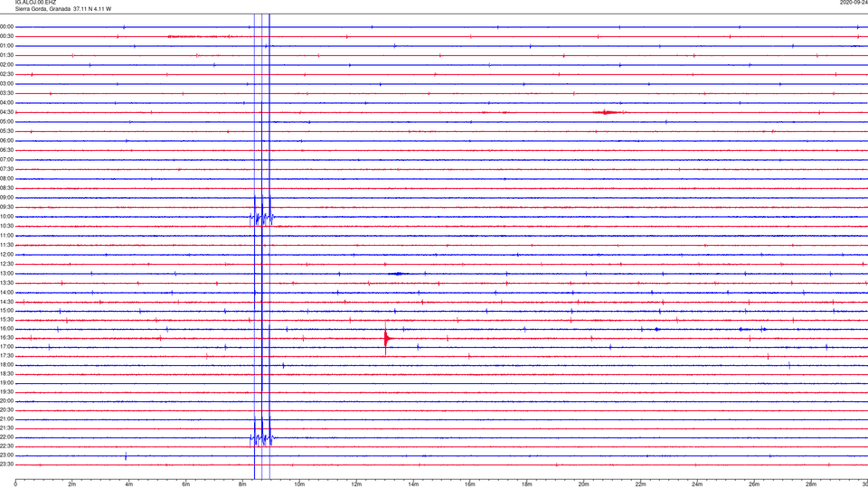
Task: Select the 14:00 trace time label
Action: [x=7, y=292]
